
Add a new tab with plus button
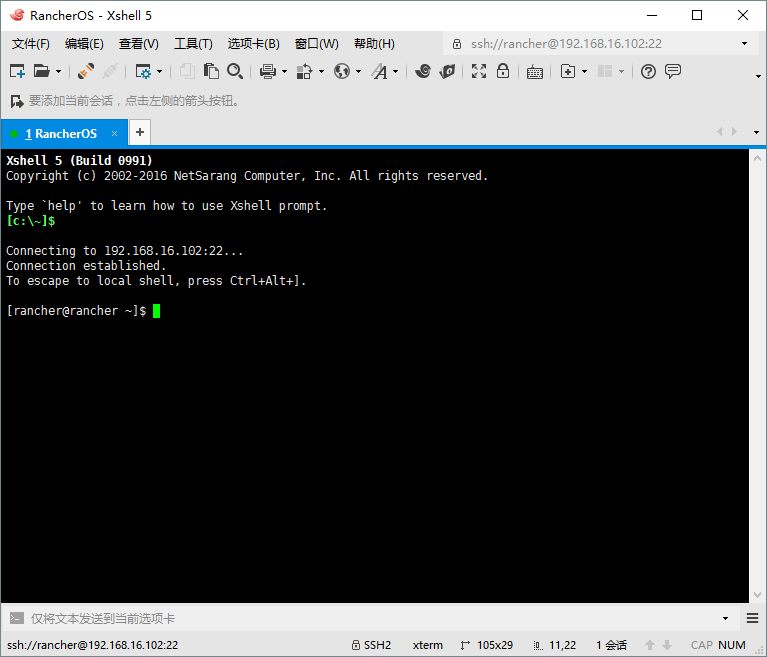(140, 132)
